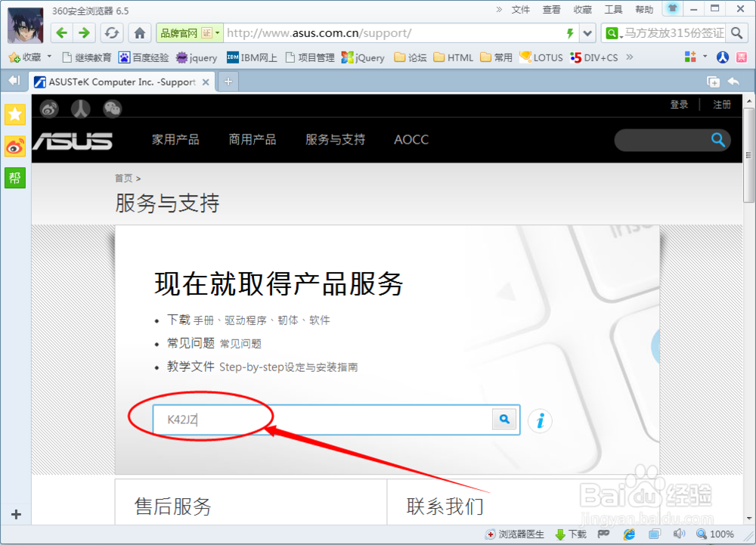Open the 常用 bookmark folder
The image size is (756, 545).
pyautogui.click(x=496, y=57)
